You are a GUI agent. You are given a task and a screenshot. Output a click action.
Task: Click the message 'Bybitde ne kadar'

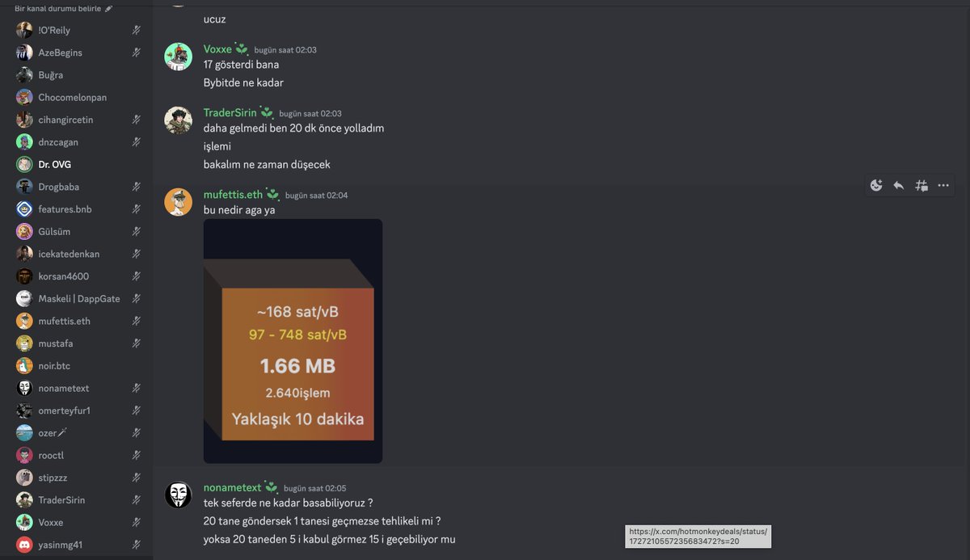[x=243, y=82]
